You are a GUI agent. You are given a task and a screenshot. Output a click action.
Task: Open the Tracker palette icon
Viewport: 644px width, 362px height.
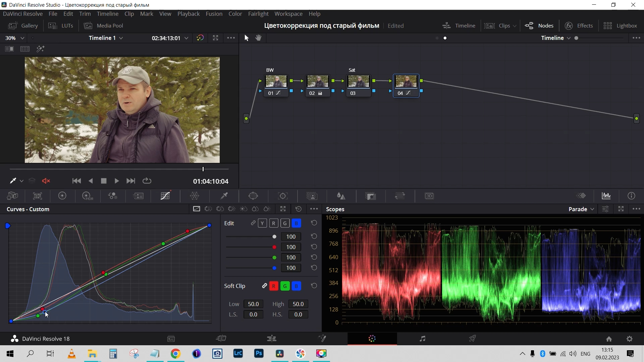tap(283, 196)
